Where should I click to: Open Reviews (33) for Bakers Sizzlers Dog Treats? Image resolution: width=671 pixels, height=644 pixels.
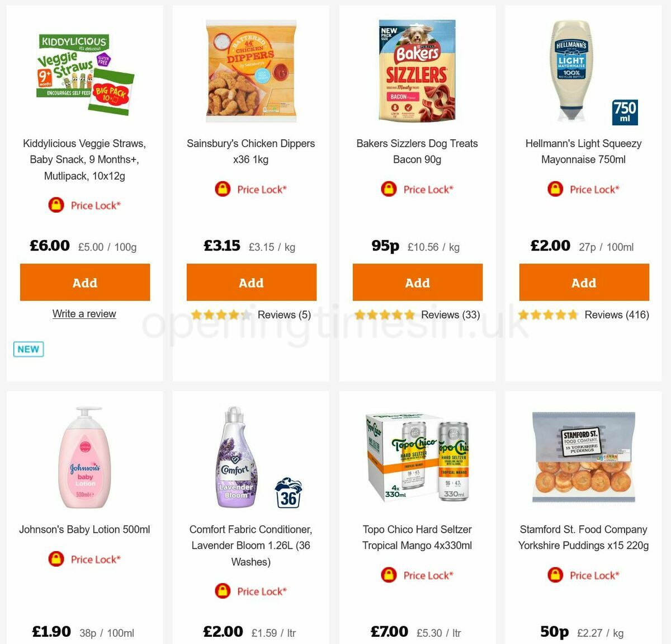(x=451, y=314)
